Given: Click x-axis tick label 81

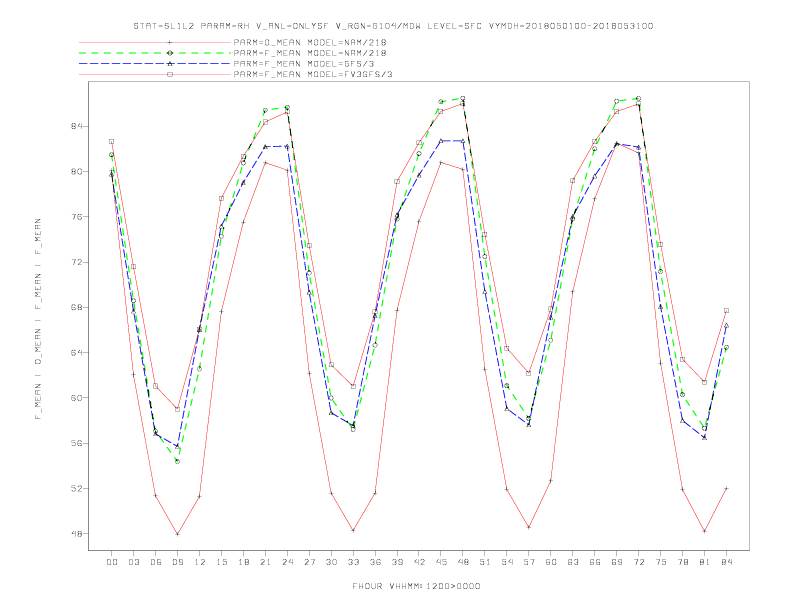Looking at the screenshot, I should click(705, 562).
